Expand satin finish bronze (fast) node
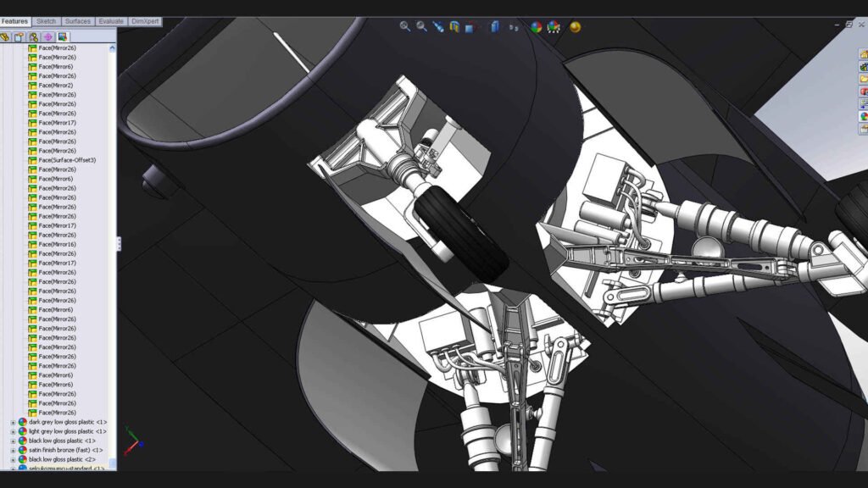Image resolution: width=868 pixels, height=488 pixels. [x=13, y=450]
